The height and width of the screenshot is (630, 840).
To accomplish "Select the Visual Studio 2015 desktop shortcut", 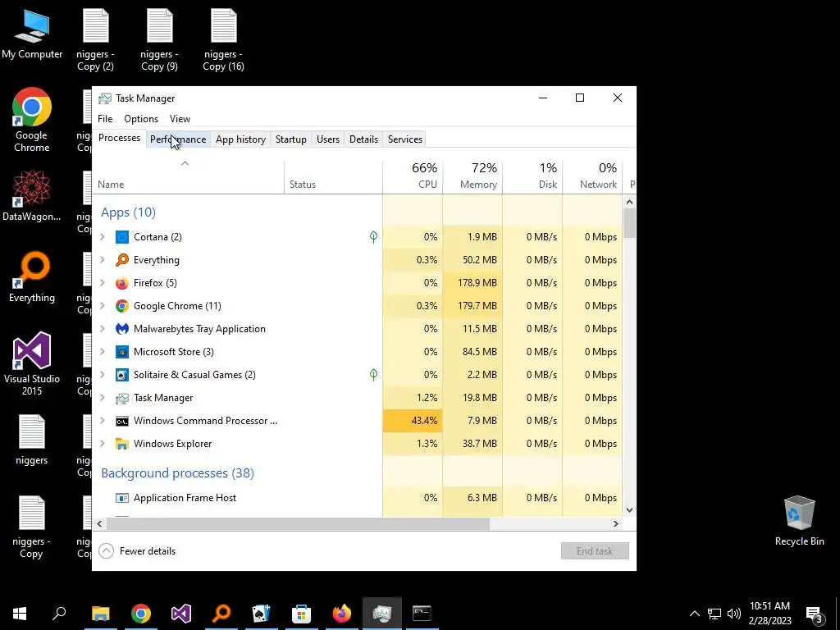I will click(32, 363).
